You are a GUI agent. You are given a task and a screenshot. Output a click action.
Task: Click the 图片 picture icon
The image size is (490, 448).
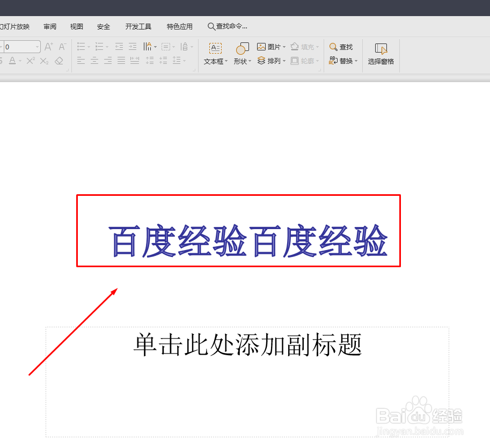(261, 47)
